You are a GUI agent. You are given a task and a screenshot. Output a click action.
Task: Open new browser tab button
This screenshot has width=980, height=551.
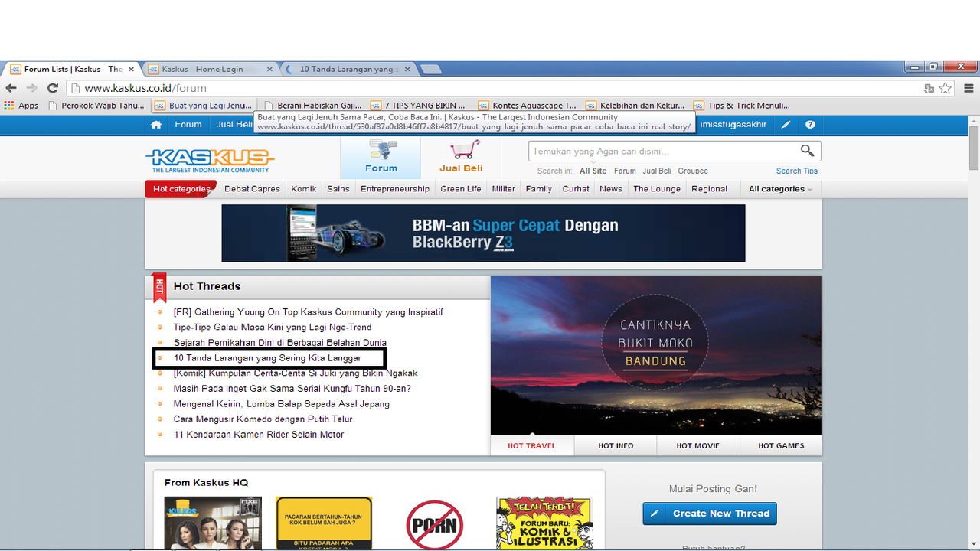coord(430,69)
